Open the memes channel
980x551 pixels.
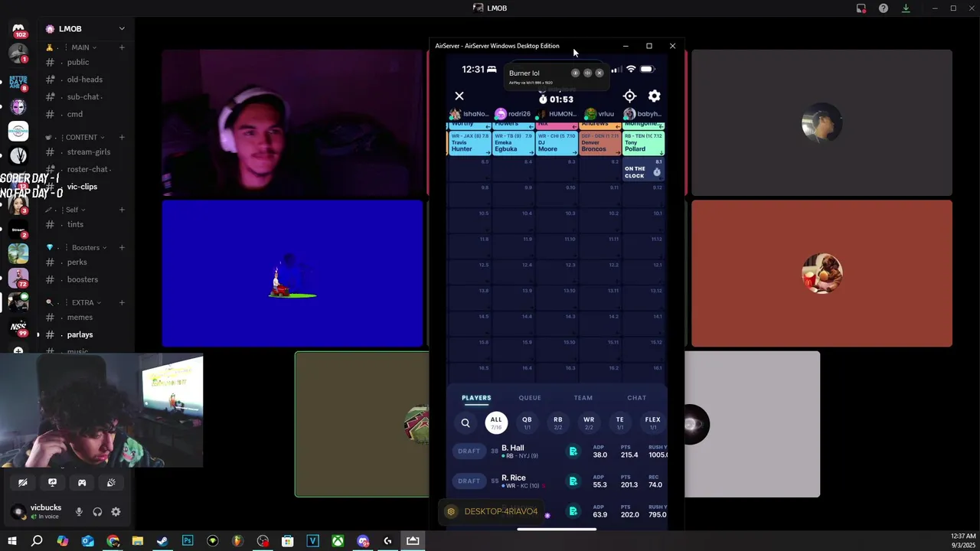[x=80, y=318]
